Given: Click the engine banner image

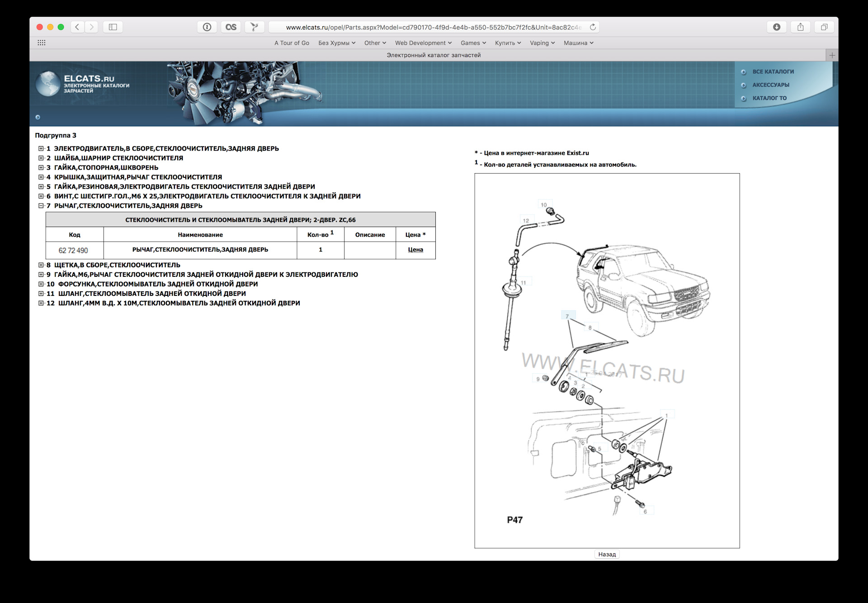Looking at the screenshot, I should click(244, 93).
